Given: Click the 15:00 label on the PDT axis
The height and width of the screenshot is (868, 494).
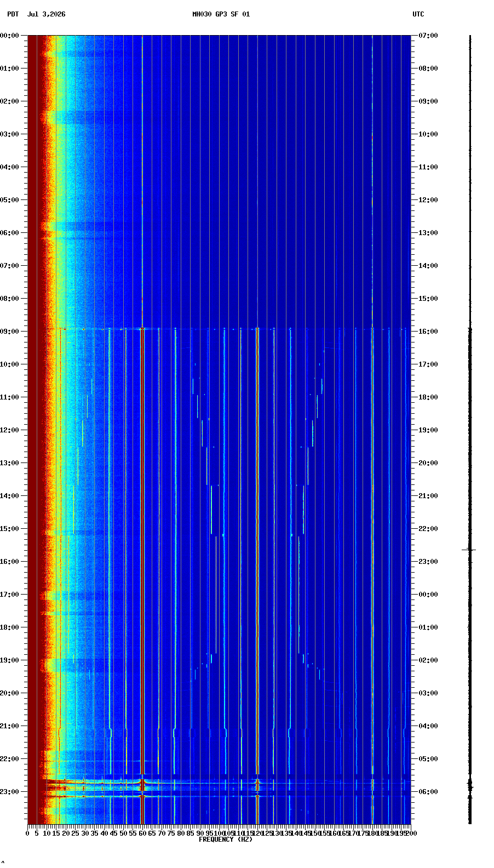Looking at the screenshot, I should 9,529.
